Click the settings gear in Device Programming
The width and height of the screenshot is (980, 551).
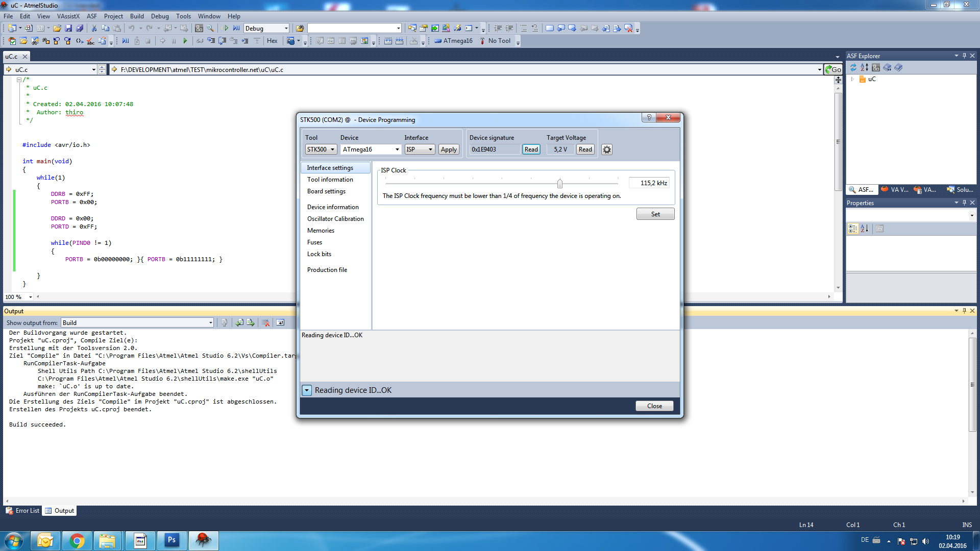tap(606, 149)
